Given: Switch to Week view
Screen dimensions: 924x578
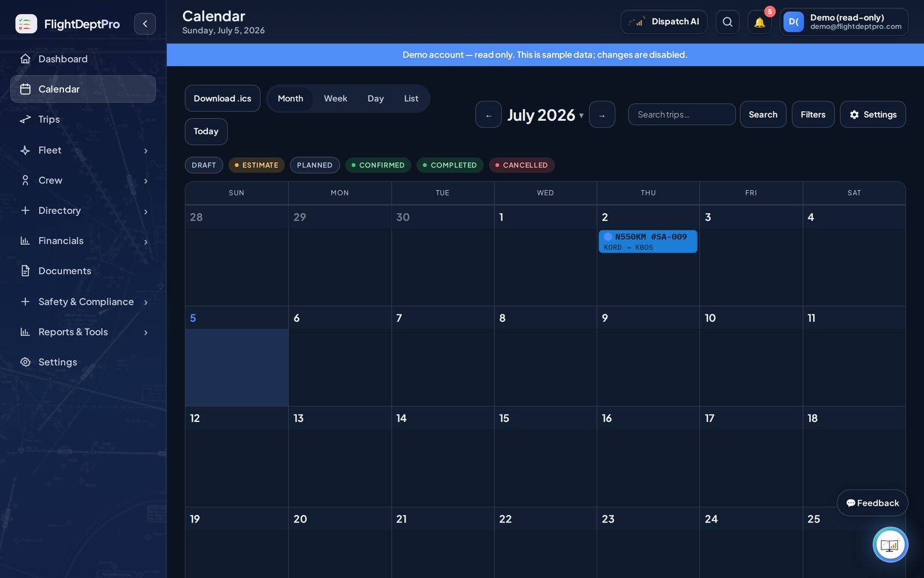Looking at the screenshot, I should click(336, 99).
